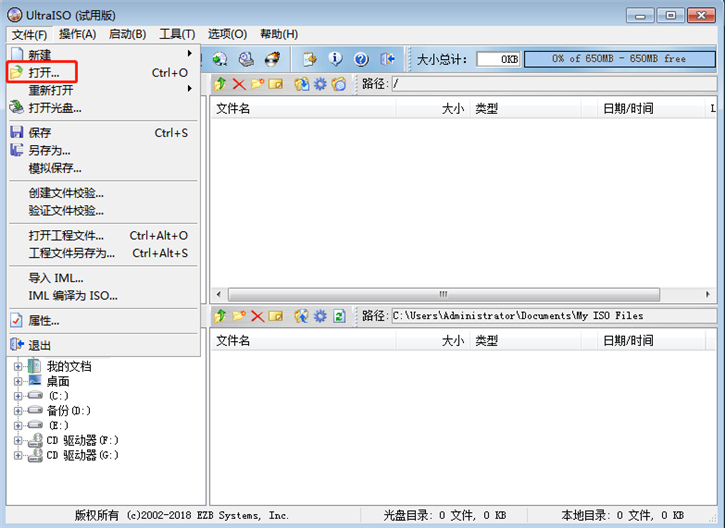Click the image pane scrollbar left arrow

[219, 295]
